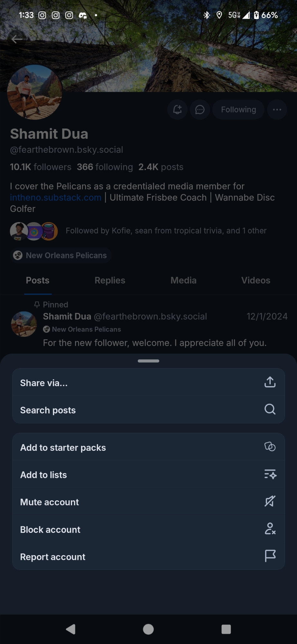Open Shamit Dua's profile avatar
Image resolution: width=297 pixels, height=644 pixels.
coord(35,92)
